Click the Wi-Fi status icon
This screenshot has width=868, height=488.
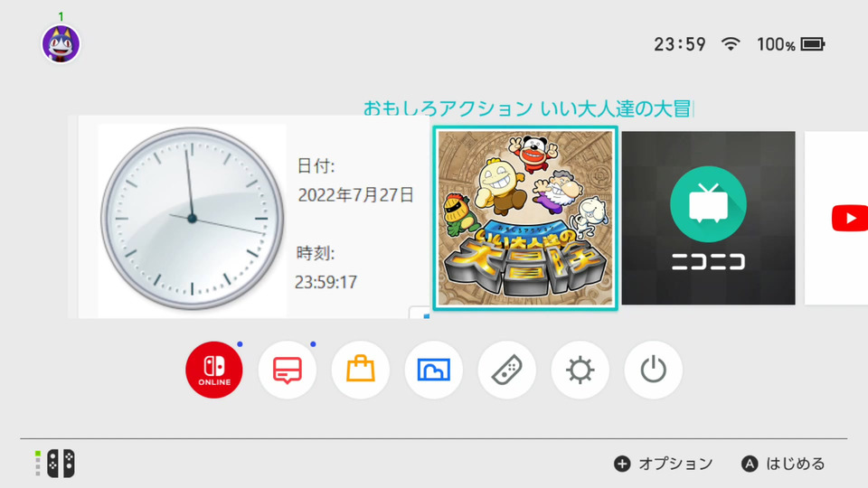click(x=731, y=43)
